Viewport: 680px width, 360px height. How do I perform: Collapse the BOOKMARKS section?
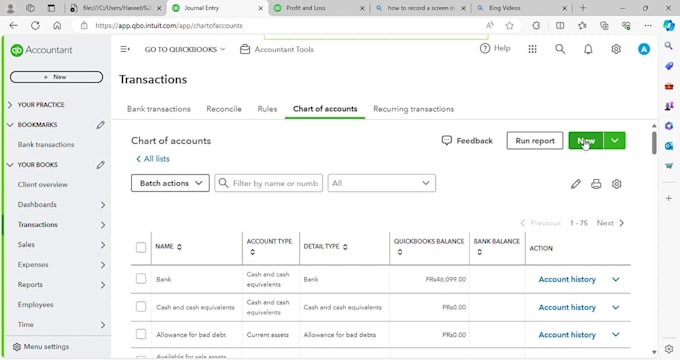(10, 125)
